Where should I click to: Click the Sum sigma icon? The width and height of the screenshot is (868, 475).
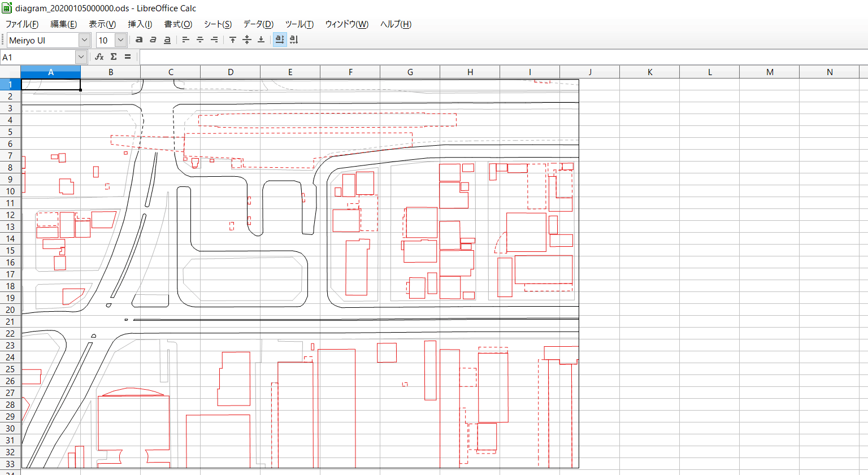click(x=114, y=57)
